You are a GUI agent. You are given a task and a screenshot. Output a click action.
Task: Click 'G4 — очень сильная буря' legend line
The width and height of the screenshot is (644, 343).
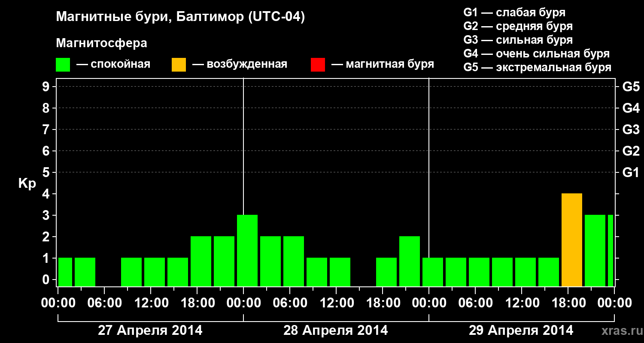pyautogui.click(x=537, y=54)
